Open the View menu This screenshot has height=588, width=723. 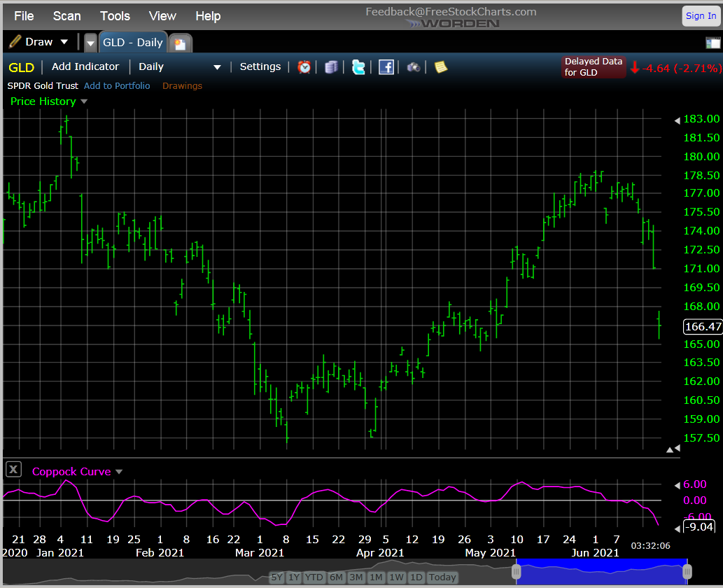pyautogui.click(x=162, y=16)
